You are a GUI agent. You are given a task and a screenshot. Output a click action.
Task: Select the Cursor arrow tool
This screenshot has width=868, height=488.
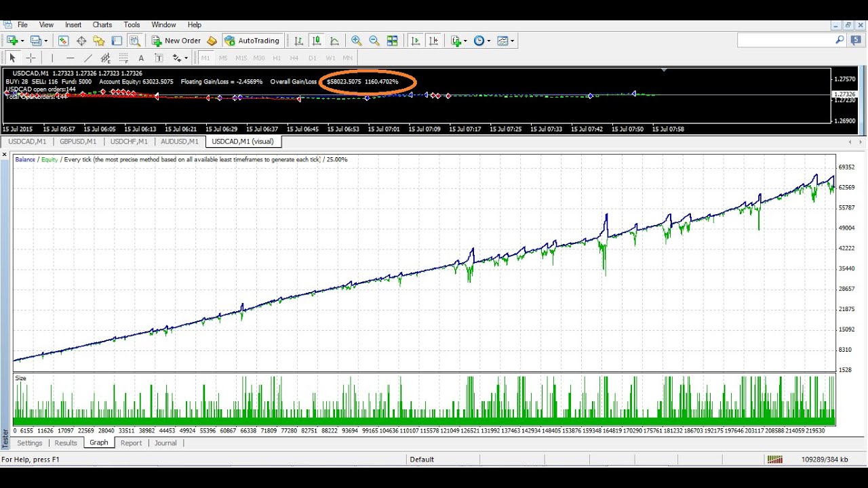(x=12, y=58)
